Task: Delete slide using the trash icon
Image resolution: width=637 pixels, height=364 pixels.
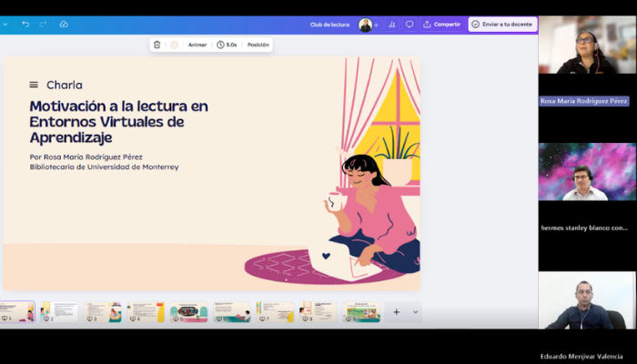Action: pyautogui.click(x=157, y=45)
